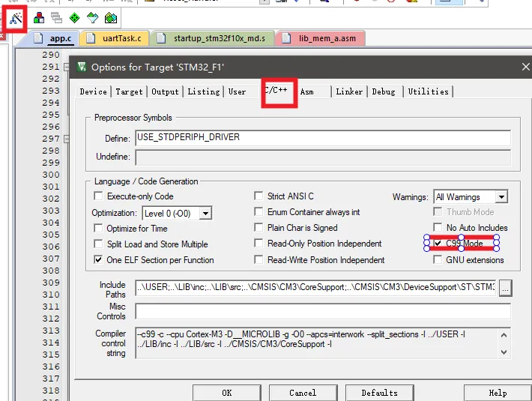Enable the Execute-only Code checkbox
This screenshot has height=401, width=532.
pos(98,196)
